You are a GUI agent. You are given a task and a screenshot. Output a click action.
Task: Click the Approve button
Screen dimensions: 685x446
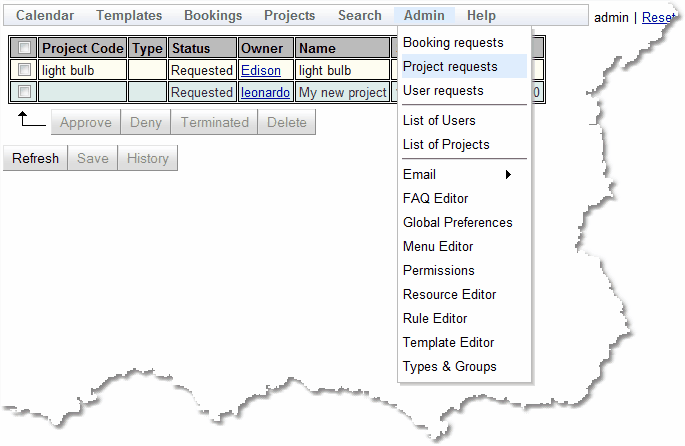point(86,123)
